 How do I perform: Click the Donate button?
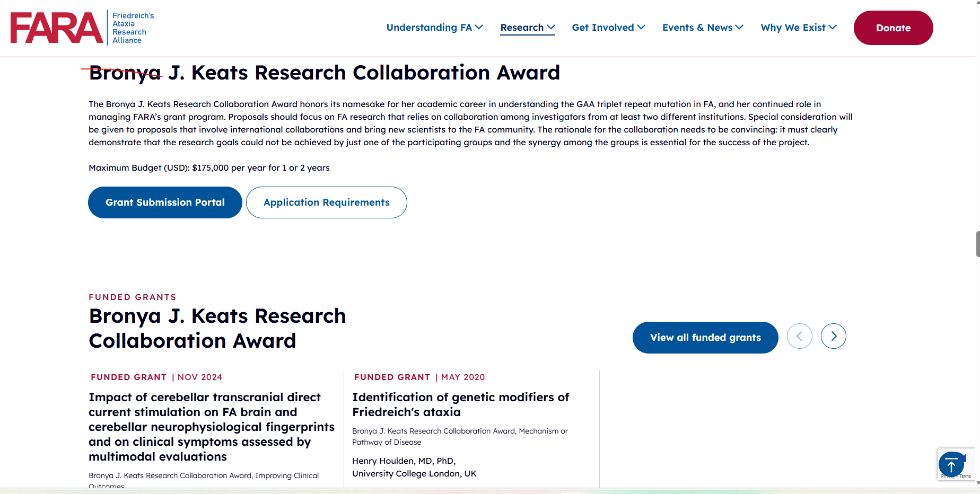[893, 28]
